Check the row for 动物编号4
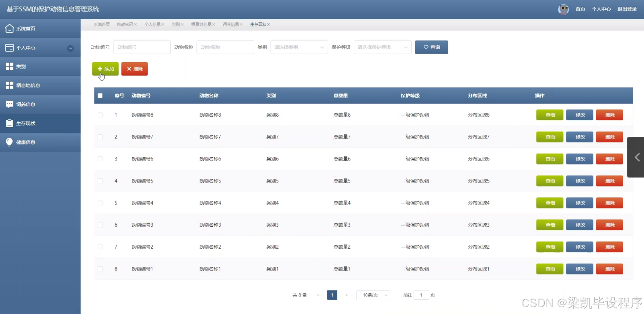 point(100,203)
